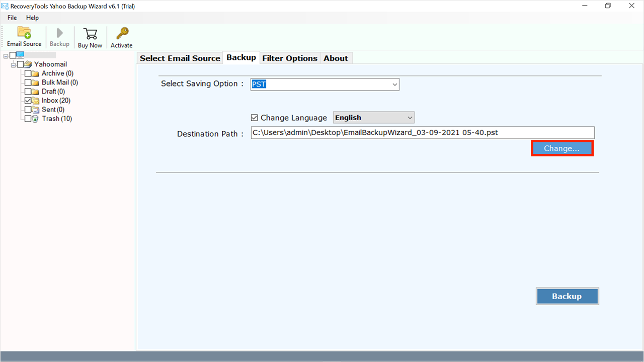Select the Inbox (20) tree label
This screenshot has width=644, height=362.
pyautogui.click(x=56, y=101)
